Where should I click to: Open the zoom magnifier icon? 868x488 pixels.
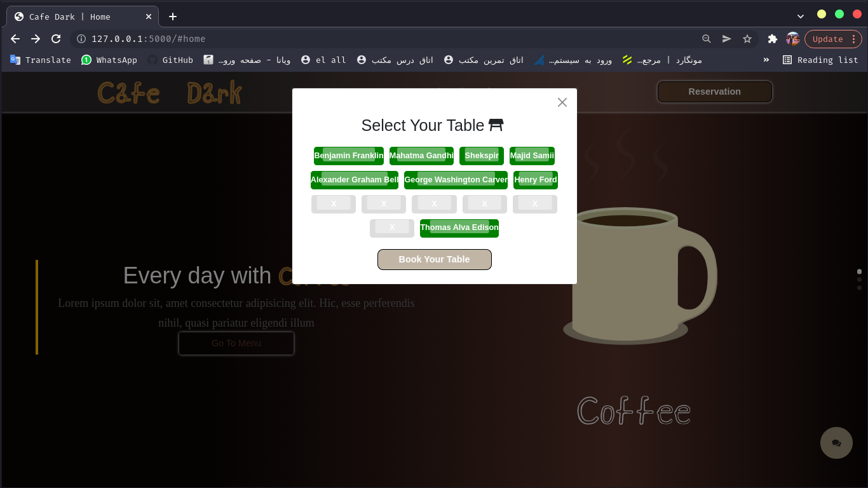point(707,39)
